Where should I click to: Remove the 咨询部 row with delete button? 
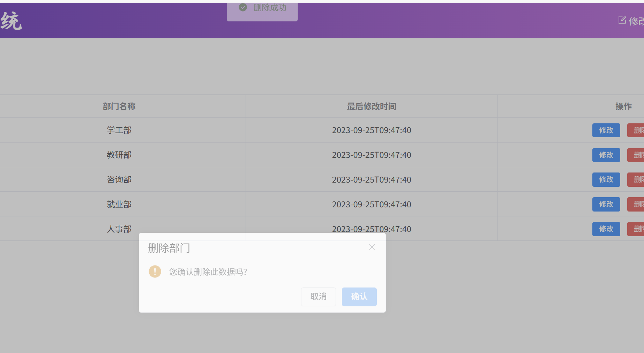click(636, 179)
